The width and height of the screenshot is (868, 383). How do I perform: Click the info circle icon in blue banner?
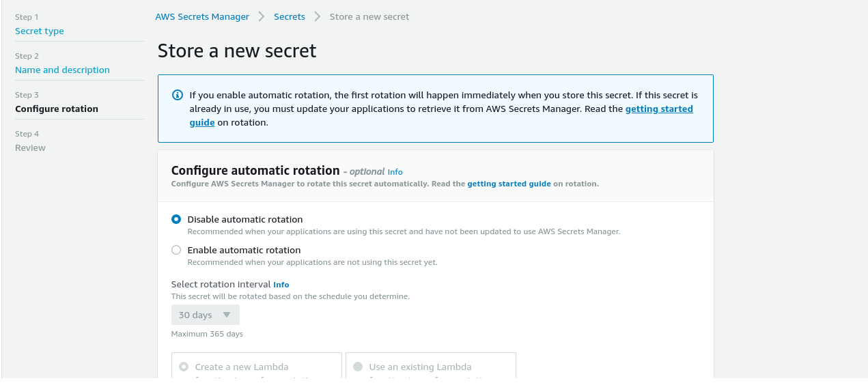tap(178, 95)
